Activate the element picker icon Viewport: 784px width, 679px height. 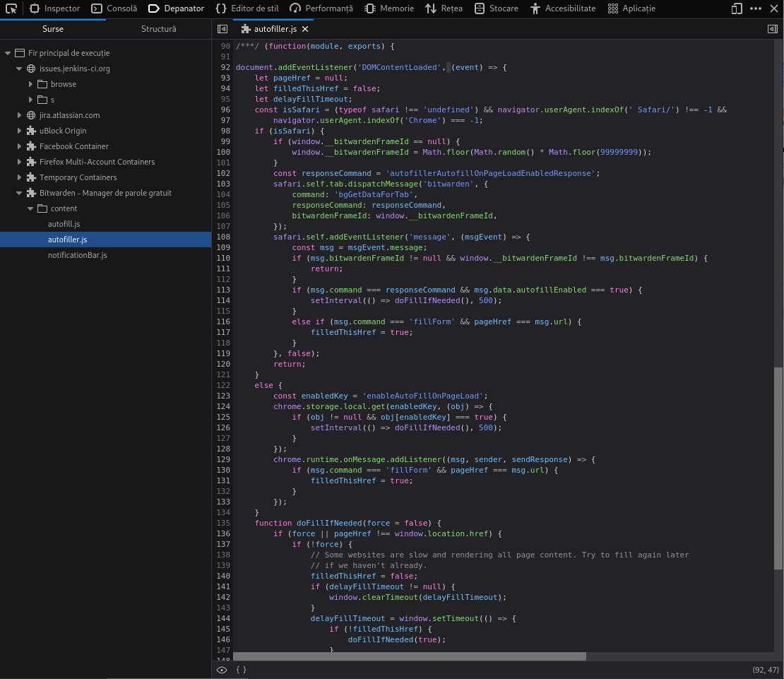pos(11,8)
